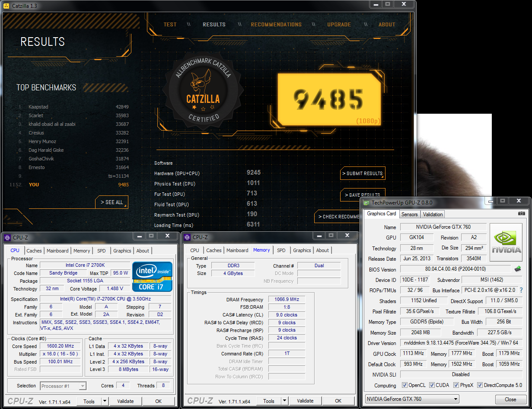
Task: Open the Tools dropdown arrow in CPU tab window
Action: pyautogui.click(x=105, y=401)
